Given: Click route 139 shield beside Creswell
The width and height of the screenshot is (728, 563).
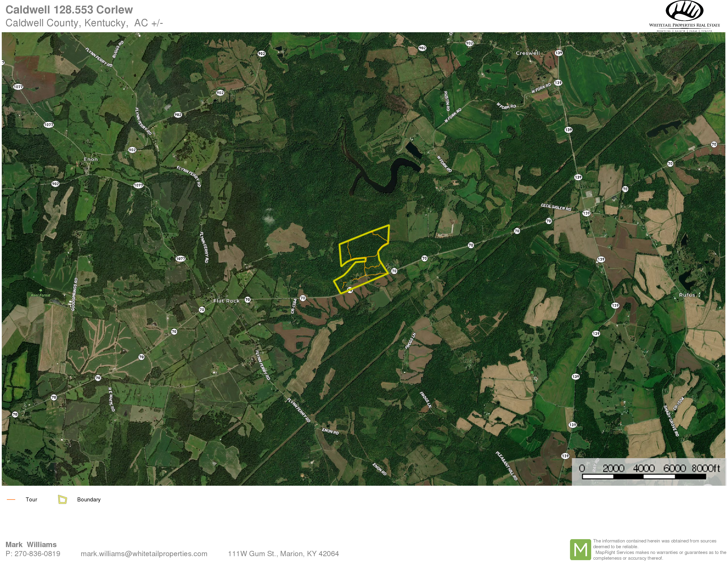Looking at the screenshot, I should click(559, 53).
